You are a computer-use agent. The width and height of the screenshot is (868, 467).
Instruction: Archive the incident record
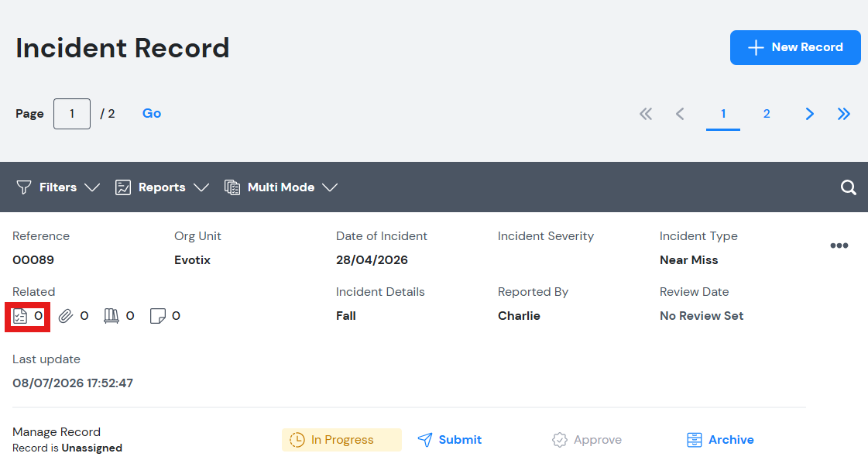(720, 440)
